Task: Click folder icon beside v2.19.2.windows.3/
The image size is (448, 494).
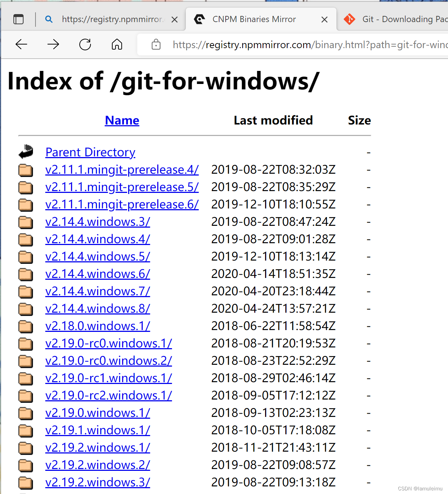Action: coord(26,483)
